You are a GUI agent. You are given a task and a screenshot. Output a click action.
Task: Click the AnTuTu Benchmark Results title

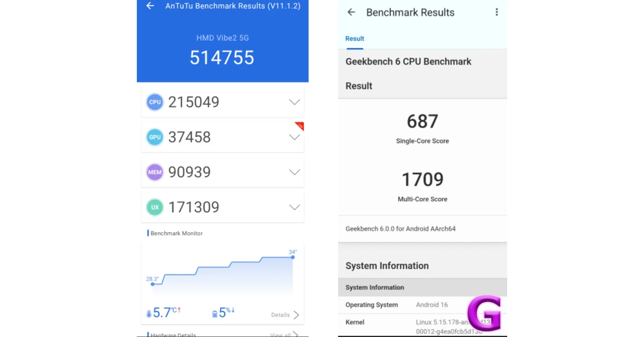point(233,6)
